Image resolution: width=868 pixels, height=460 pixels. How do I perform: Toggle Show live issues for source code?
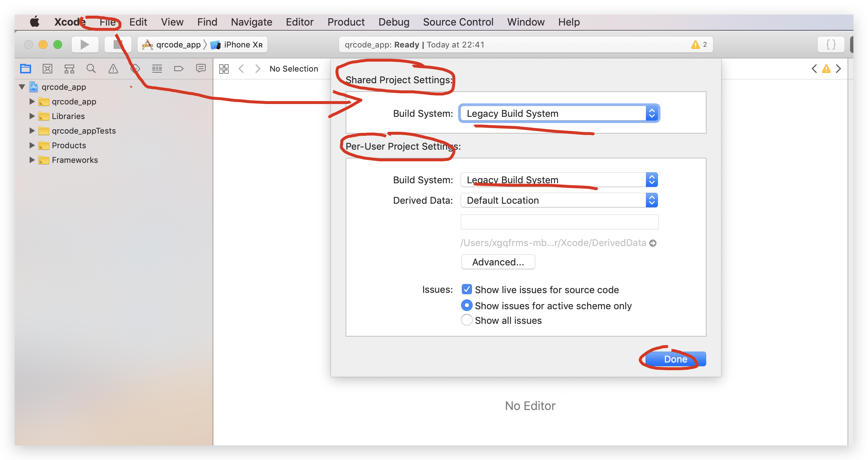[467, 290]
